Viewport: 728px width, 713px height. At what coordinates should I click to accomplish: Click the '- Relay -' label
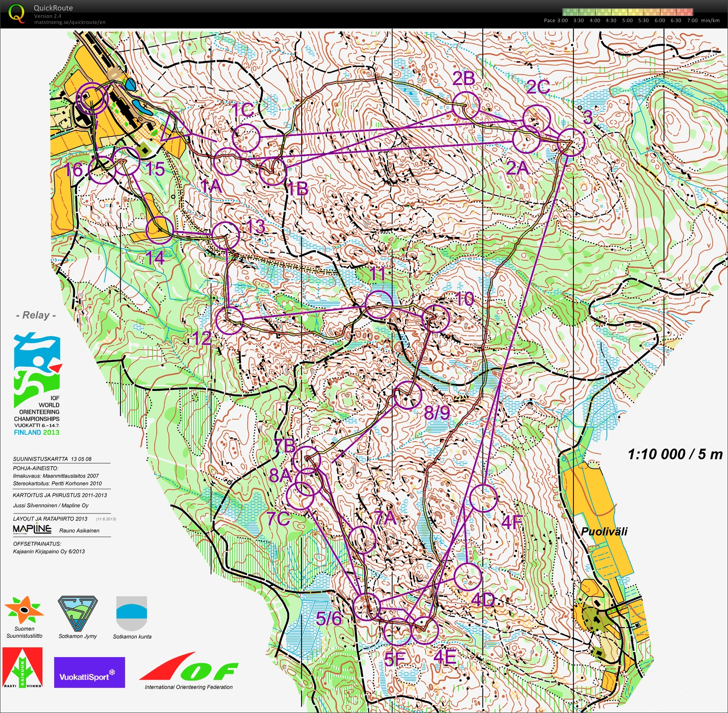(36, 315)
